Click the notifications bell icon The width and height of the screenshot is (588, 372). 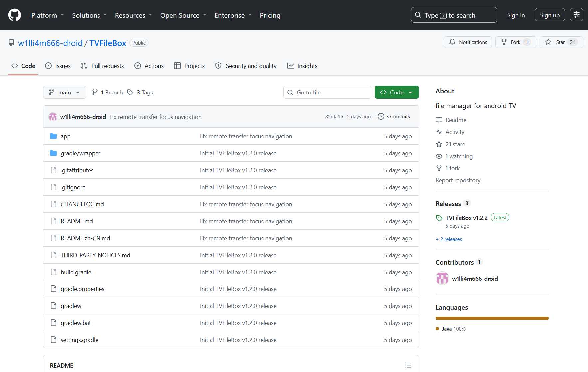tap(452, 42)
